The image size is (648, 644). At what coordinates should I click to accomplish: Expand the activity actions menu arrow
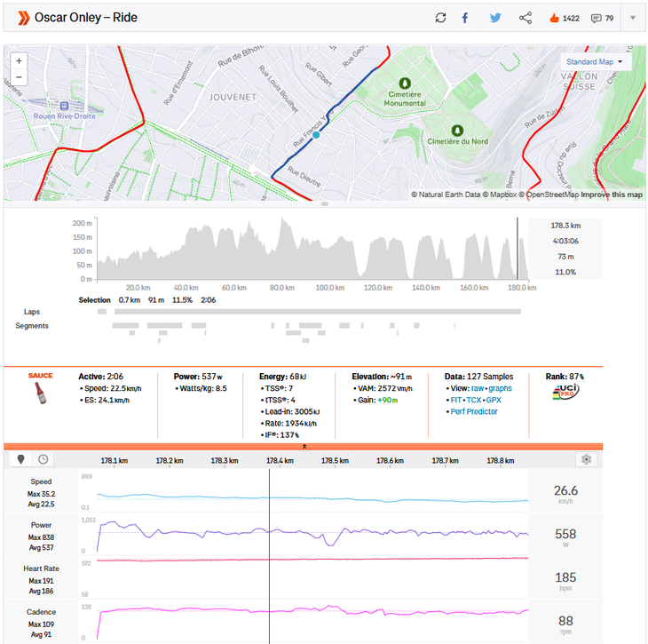click(633, 18)
